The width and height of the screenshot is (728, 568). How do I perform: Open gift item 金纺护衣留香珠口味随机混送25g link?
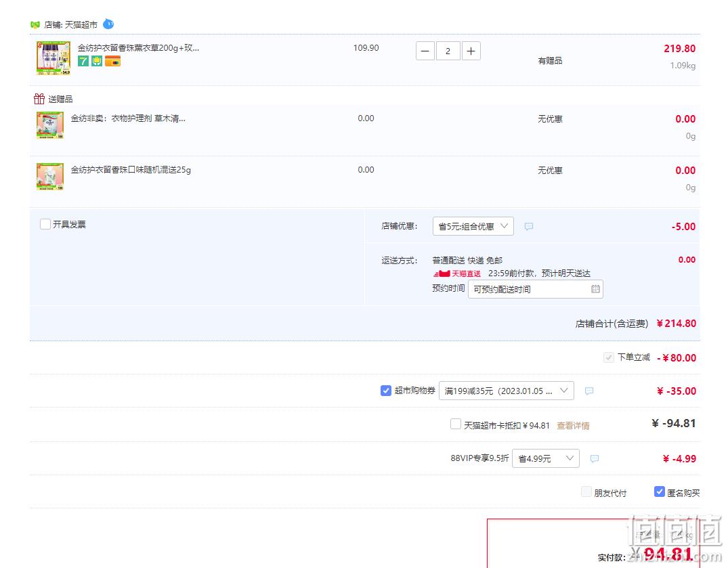point(131,170)
